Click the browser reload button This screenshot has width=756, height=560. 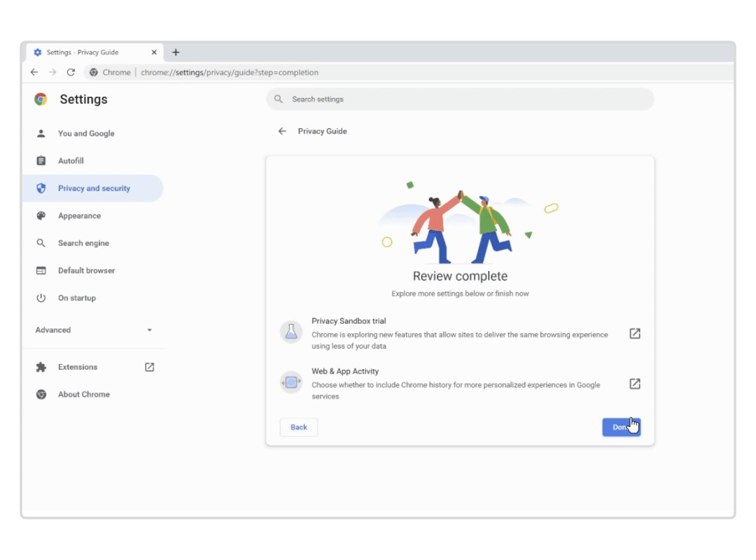tap(71, 72)
